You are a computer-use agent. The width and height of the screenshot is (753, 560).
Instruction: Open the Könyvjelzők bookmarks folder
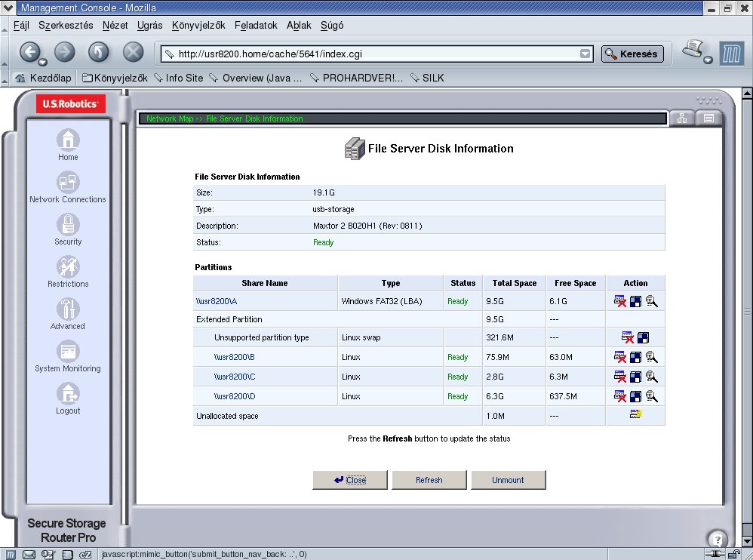pos(115,78)
